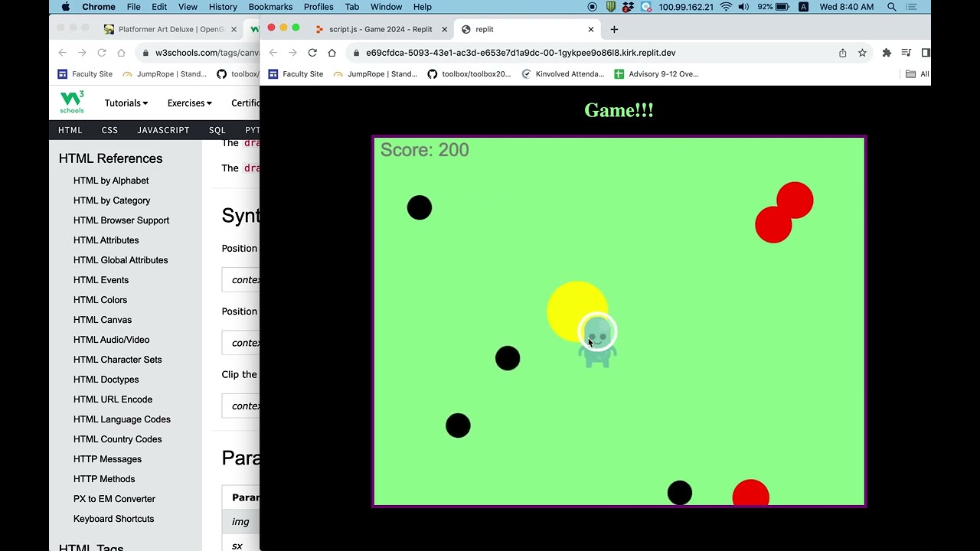Click the W3Schools logo
The height and width of the screenshot is (551, 980).
(x=72, y=102)
